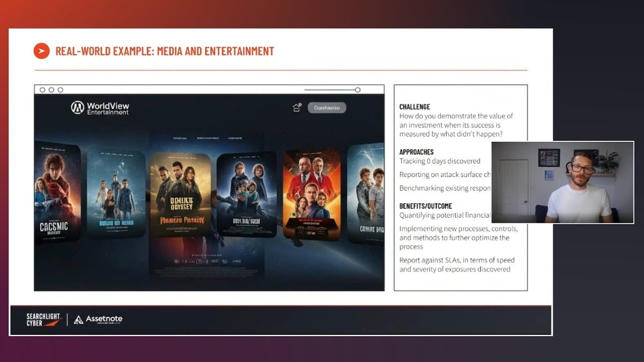Click the slider handle in mock browser bar

click(x=358, y=90)
